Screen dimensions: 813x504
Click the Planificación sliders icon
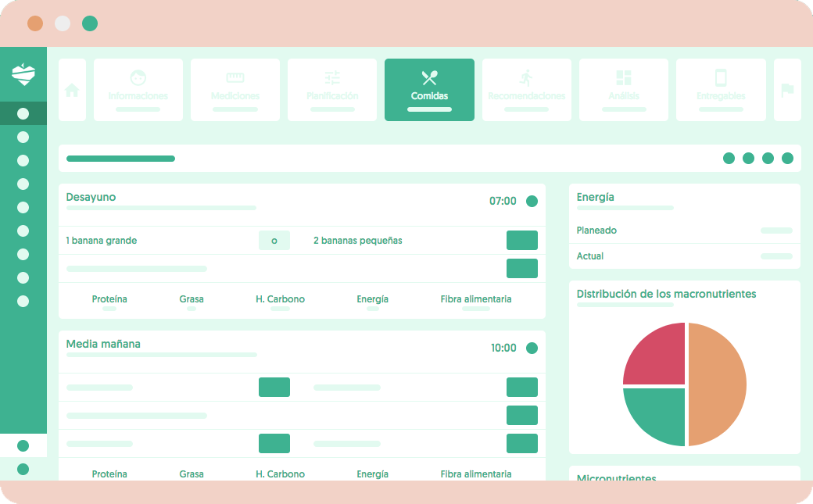coord(332,78)
